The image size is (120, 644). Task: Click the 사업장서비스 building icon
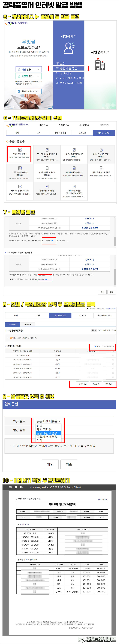[100, 64]
